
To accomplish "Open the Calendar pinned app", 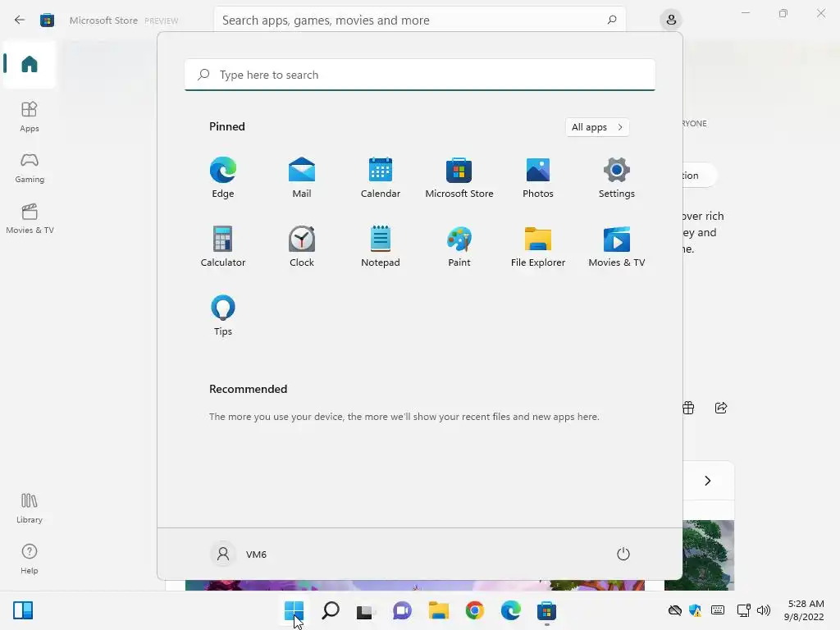I will pyautogui.click(x=381, y=177).
